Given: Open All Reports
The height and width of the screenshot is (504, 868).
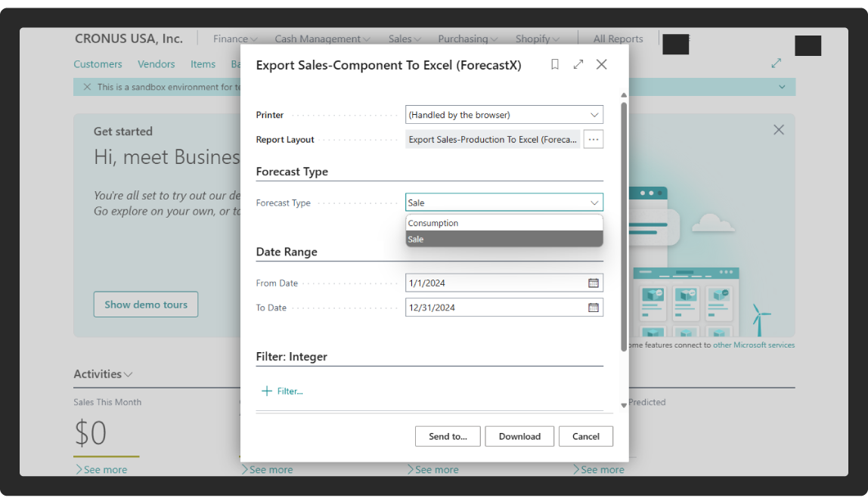Looking at the screenshot, I should (x=618, y=39).
